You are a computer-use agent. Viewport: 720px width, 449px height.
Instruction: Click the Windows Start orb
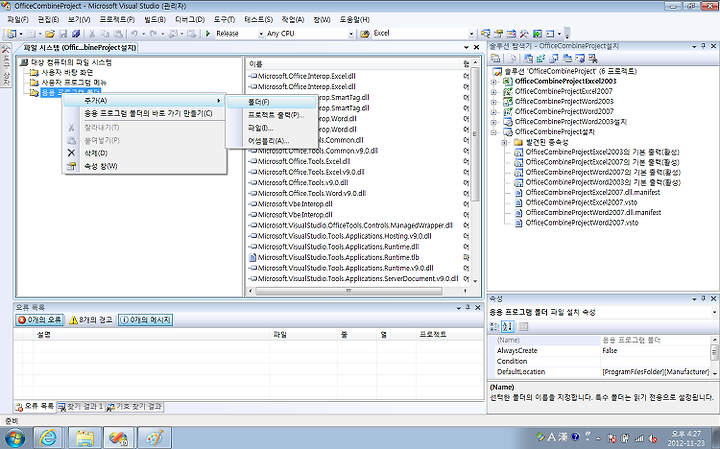point(14,438)
